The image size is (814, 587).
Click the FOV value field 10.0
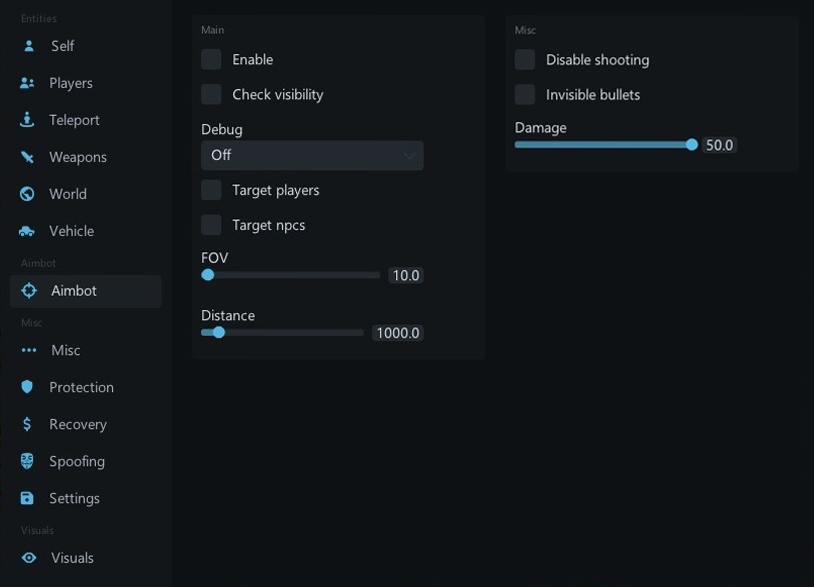(405, 275)
